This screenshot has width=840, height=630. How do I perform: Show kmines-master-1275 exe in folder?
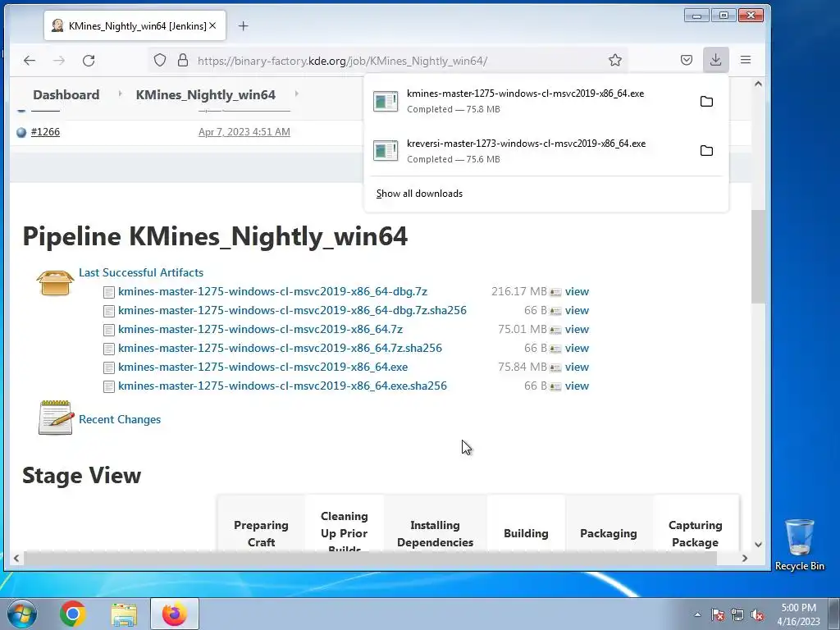tap(706, 101)
